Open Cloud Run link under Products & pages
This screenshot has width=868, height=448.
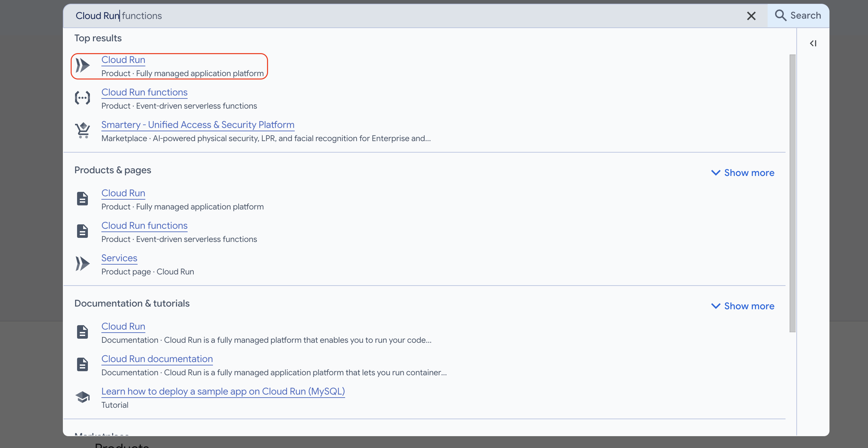pos(123,193)
